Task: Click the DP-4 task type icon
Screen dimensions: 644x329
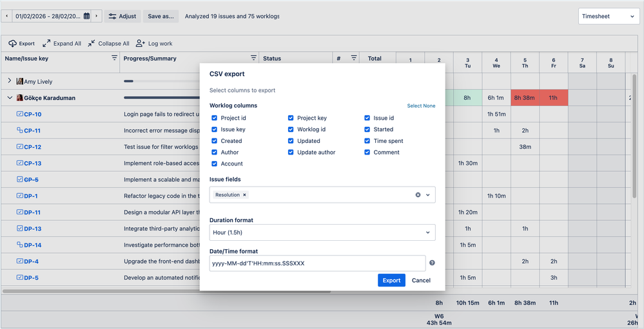Action: (x=19, y=261)
